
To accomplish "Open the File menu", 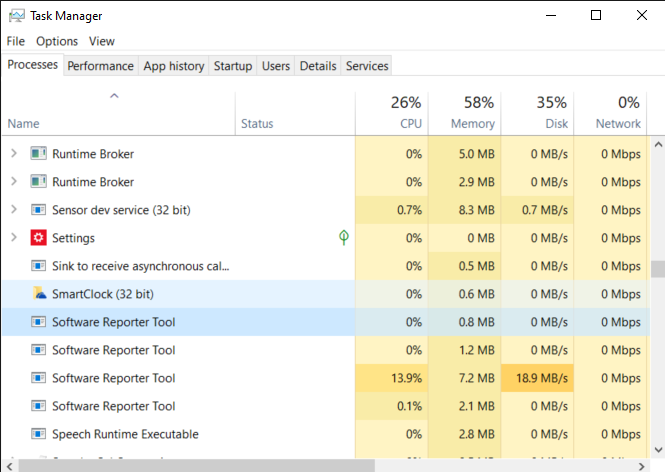I will point(16,41).
